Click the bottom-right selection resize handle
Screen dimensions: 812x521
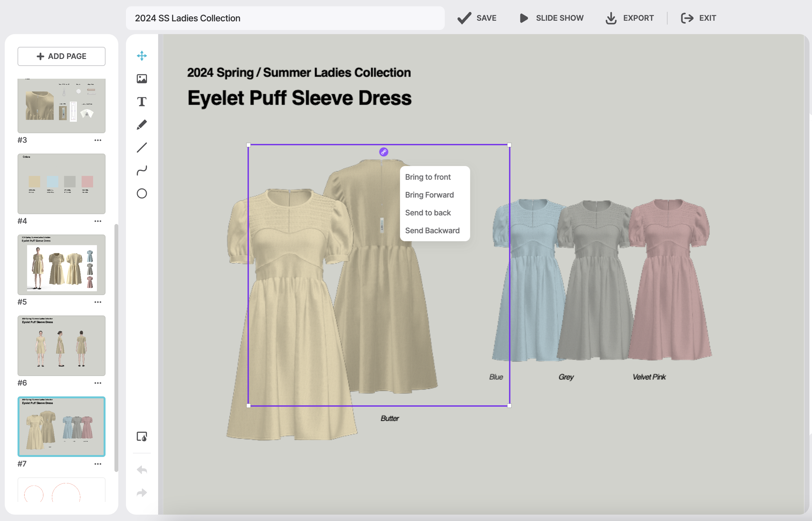click(509, 406)
